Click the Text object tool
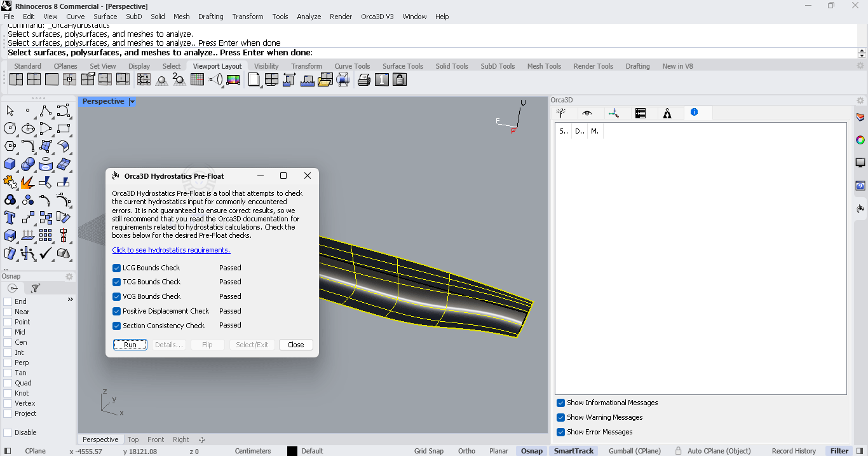Viewport: 868px width, 456px height. point(10,218)
